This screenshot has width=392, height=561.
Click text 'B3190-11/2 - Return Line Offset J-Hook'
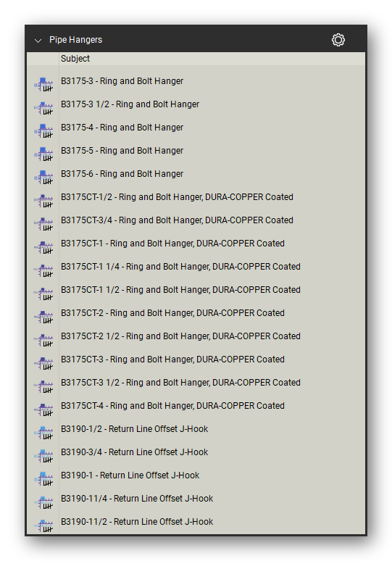(137, 522)
